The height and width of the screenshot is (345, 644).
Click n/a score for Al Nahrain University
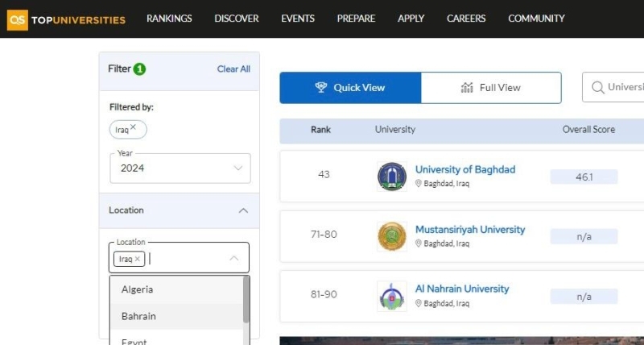click(x=584, y=297)
